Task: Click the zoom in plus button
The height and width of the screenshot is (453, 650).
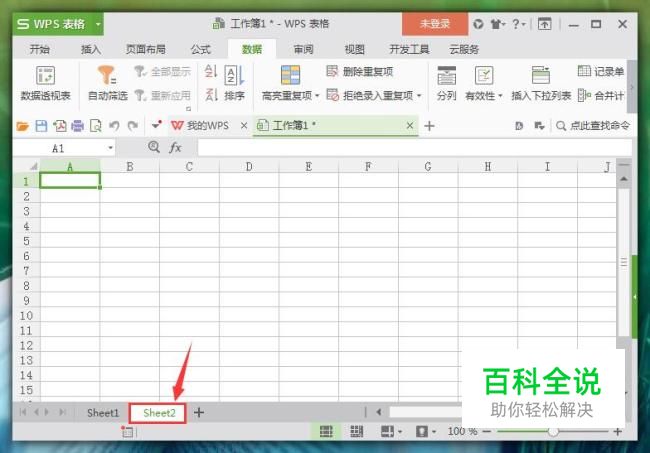Action: [x=618, y=431]
